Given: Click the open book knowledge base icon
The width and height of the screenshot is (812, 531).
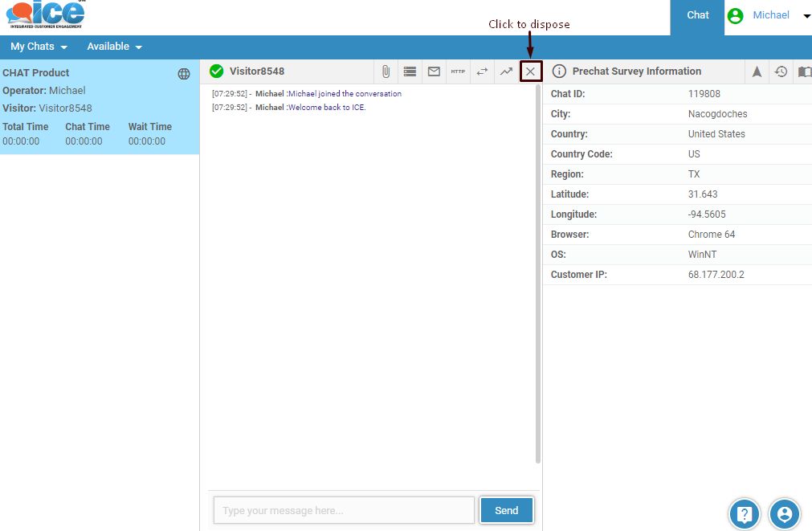Looking at the screenshot, I should pos(804,71).
